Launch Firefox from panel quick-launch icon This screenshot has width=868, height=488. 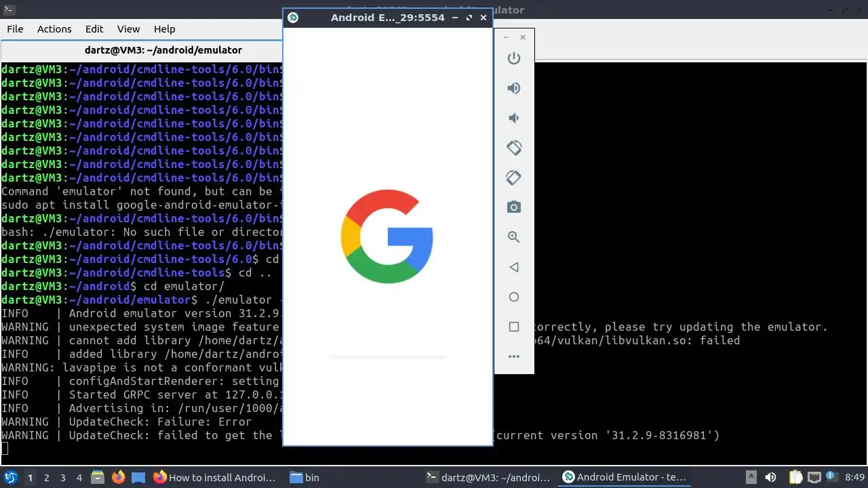(x=118, y=477)
